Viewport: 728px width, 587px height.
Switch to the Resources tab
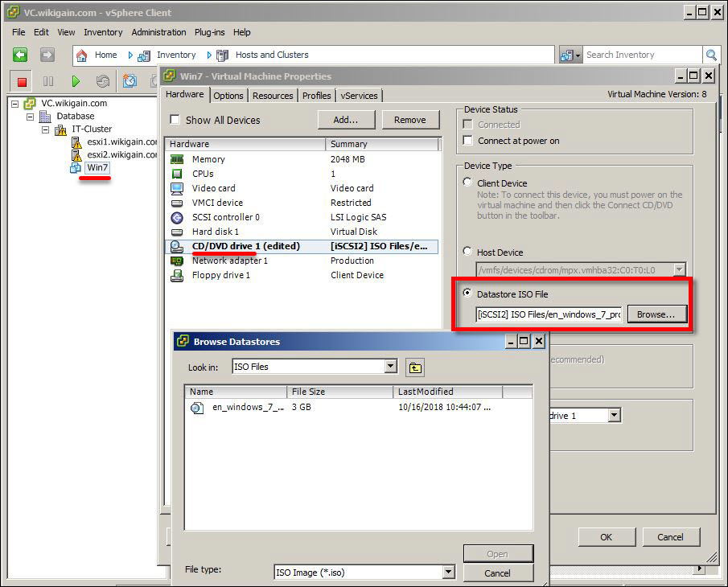pos(273,96)
